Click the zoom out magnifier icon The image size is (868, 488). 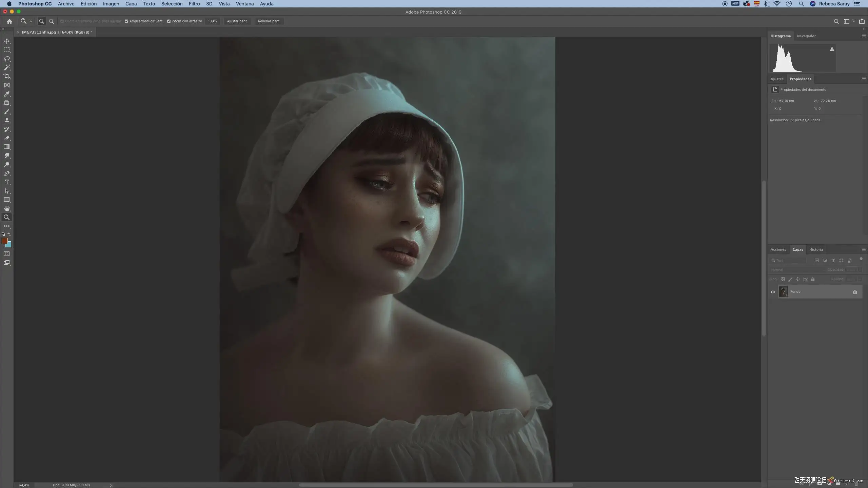coord(52,21)
